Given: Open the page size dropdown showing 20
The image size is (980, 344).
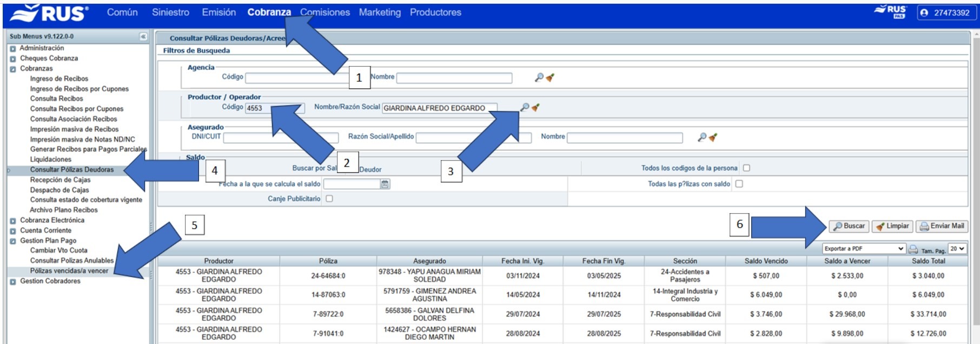Looking at the screenshot, I should [957, 249].
